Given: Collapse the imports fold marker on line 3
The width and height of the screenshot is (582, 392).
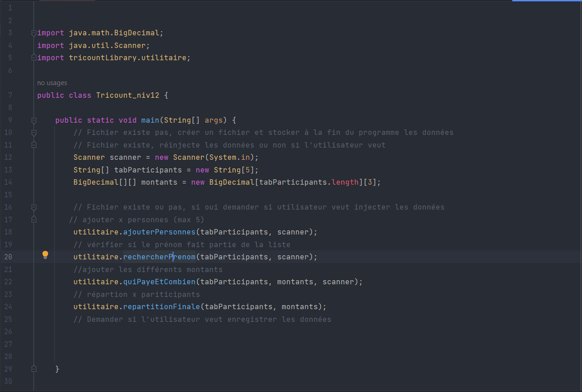Looking at the screenshot, I should [x=34, y=33].
